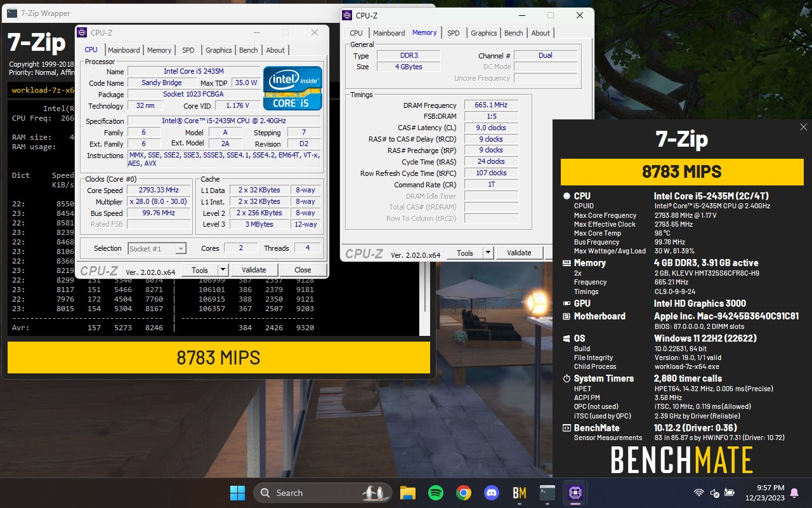812x508 pixels.
Task: Open Discord from the taskbar
Action: pos(492,493)
